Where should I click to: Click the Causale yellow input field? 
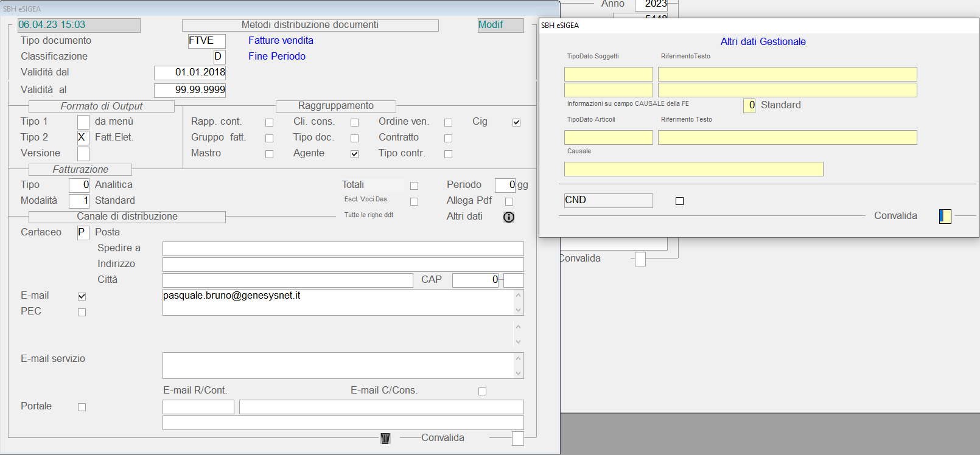click(693, 169)
